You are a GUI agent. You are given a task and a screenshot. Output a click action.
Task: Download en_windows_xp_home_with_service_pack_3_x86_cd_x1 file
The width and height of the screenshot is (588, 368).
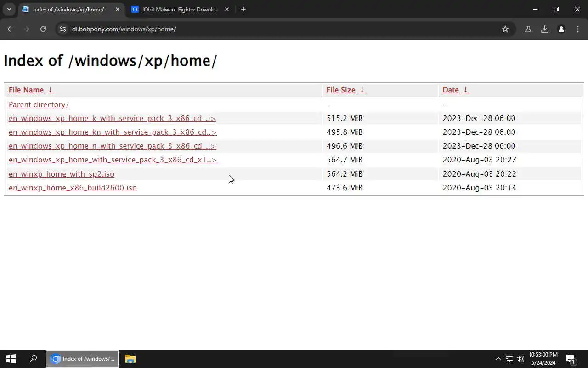coord(113,160)
